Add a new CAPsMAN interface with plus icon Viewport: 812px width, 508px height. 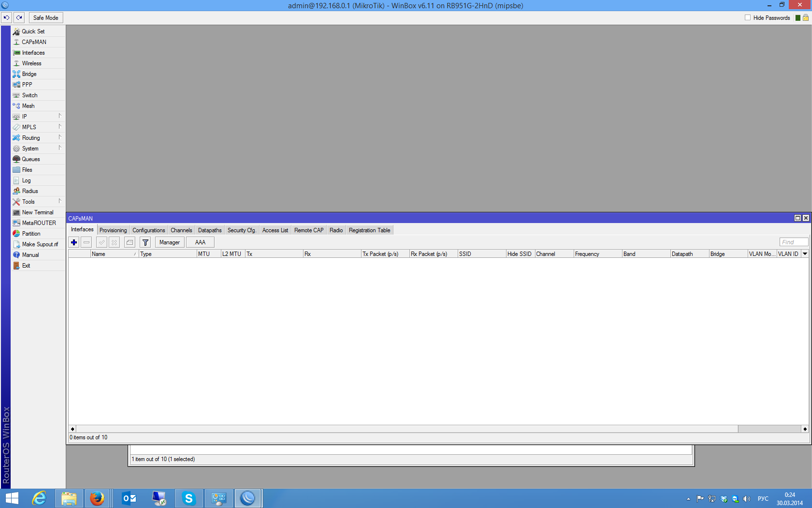coord(74,242)
